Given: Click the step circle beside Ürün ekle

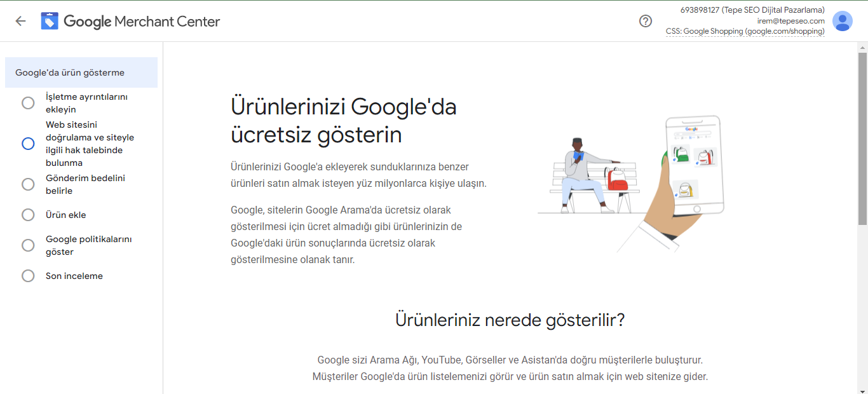Looking at the screenshot, I should (x=28, y=215).
